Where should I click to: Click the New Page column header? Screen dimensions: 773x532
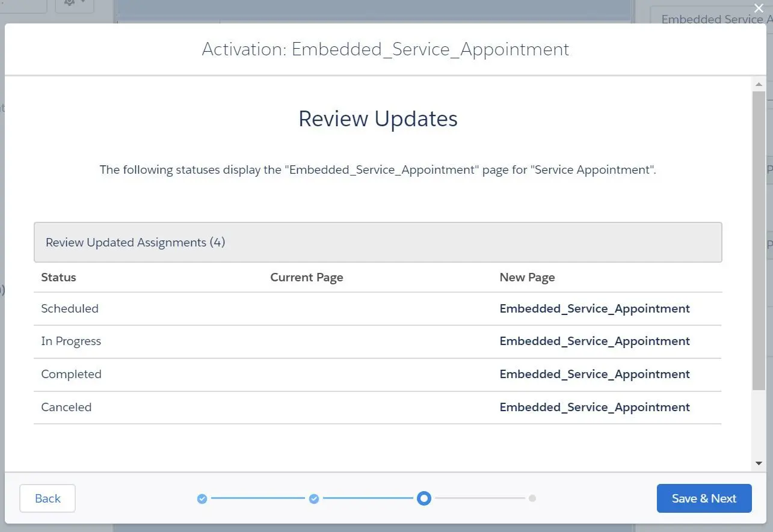point(527,277)
